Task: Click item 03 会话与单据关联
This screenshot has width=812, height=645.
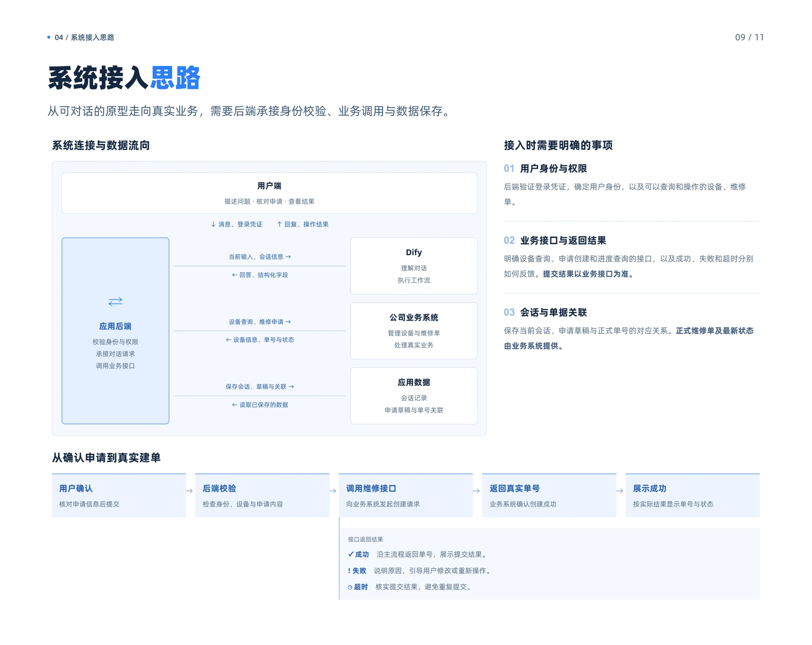Action: [545, 313]
